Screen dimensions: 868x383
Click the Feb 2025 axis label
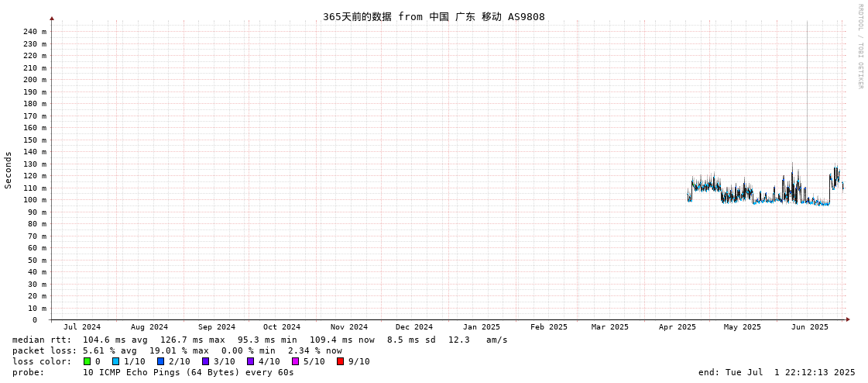coord(548,327)
